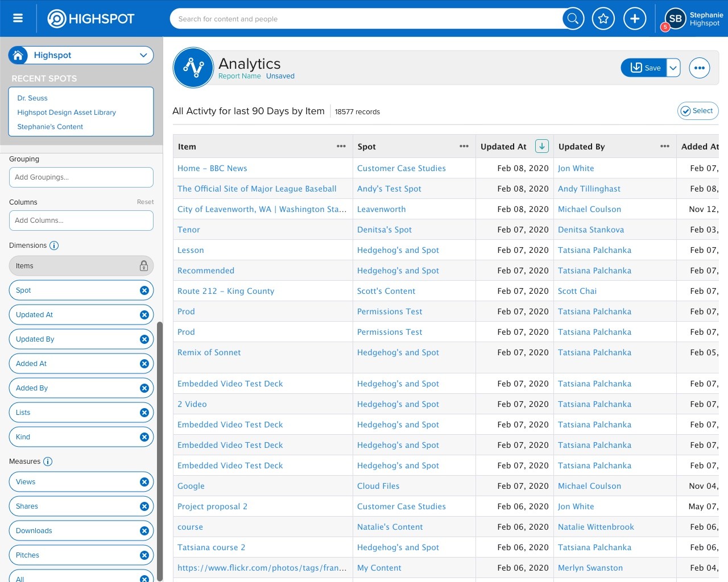The height and width of the screenshot is (582, 728).
Task: Open Natalie Wittenbrook's profile link
Action: coord(596,527)
